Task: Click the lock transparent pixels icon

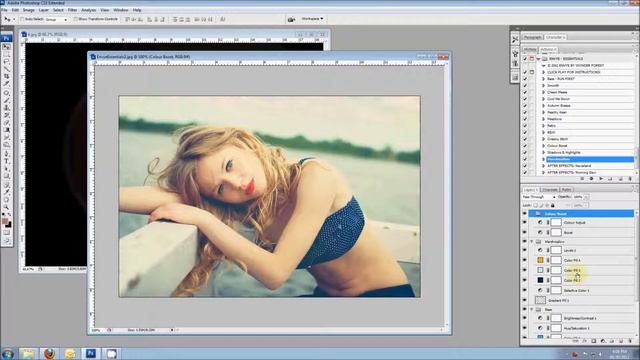Action: coord(536,205)
